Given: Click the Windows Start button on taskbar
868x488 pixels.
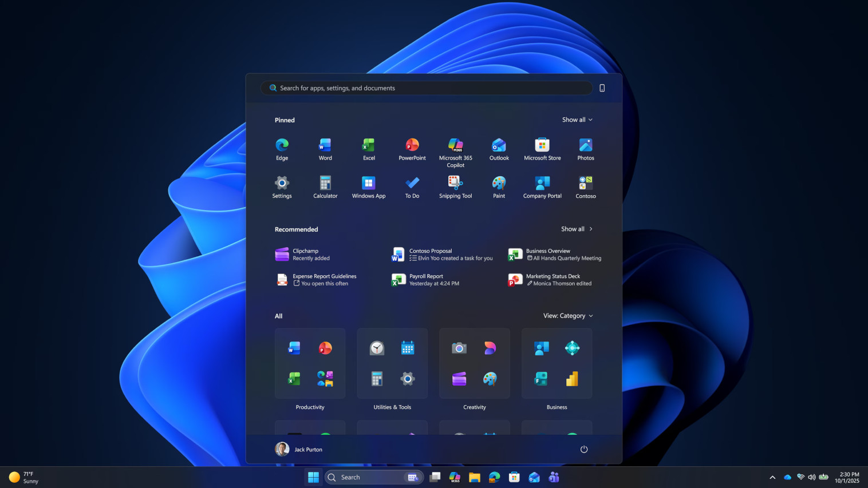Looking at the screenshot, I should [313, 477].
